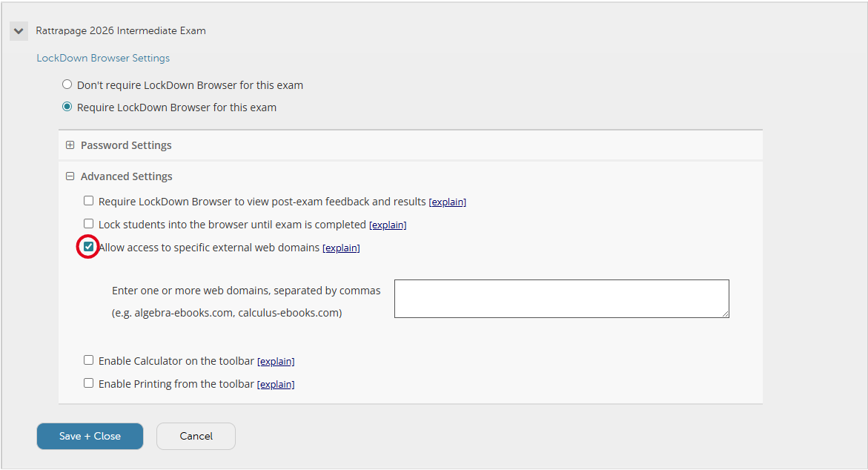Open explain link for post-exam feedback
Image resolution: width=868 pixels, height=470 pixels.
447,202
